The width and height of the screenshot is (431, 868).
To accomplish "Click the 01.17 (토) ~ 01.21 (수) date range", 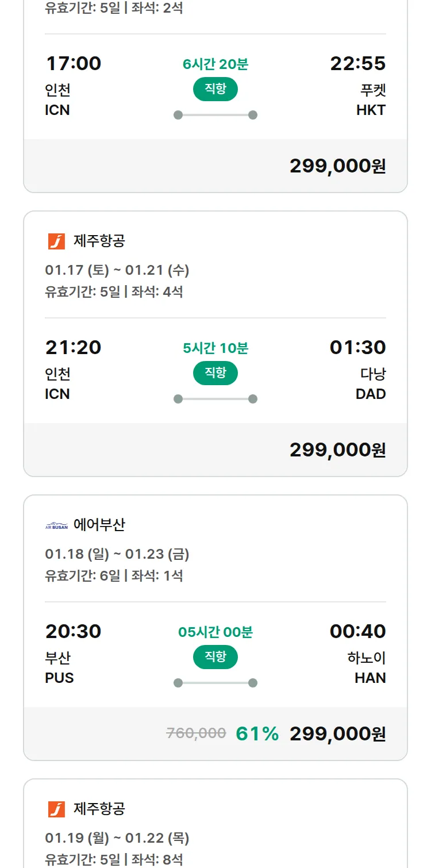I will point(117,270).
